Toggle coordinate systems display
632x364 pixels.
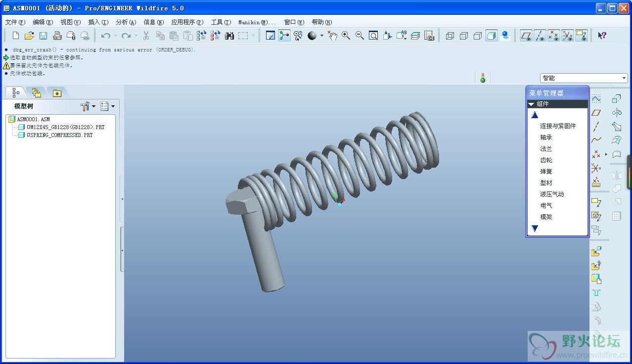(568, 36)
